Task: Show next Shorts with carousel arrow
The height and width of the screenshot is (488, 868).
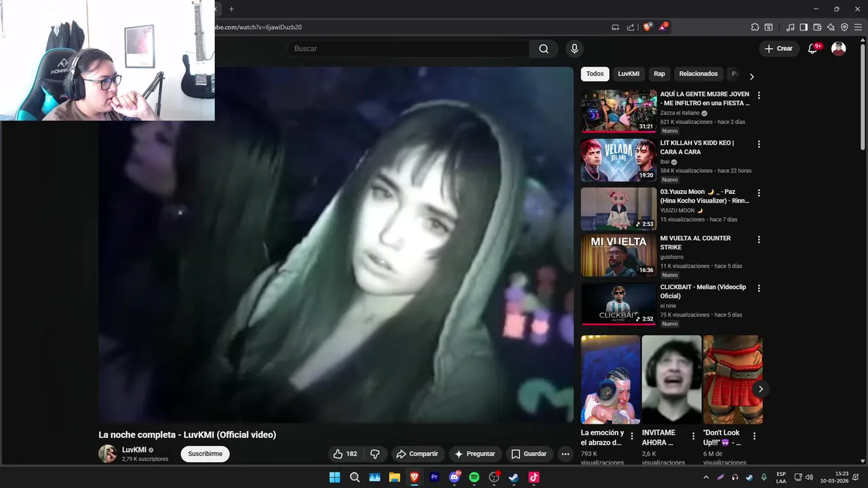Action: (760, 389)
